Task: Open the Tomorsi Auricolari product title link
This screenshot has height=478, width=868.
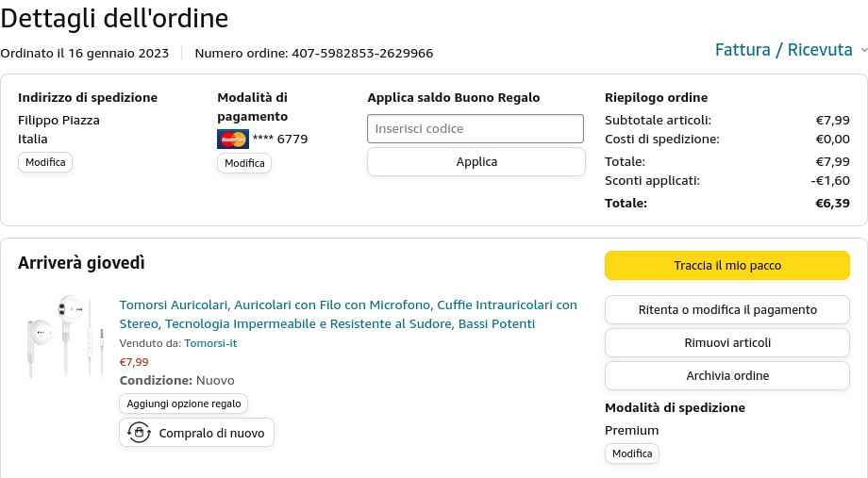Action: click(348, 314)
